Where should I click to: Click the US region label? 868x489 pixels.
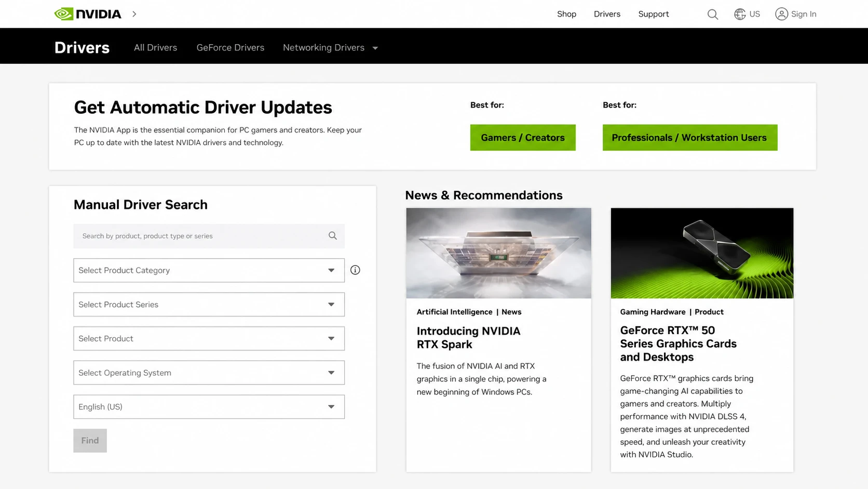click(754, 14)
